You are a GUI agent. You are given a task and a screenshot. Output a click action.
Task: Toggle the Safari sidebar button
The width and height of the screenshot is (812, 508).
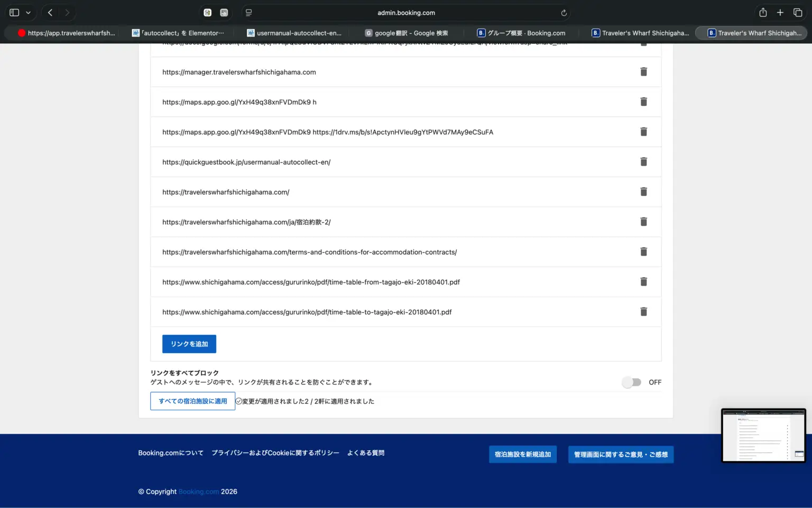[x=14, y=13]
